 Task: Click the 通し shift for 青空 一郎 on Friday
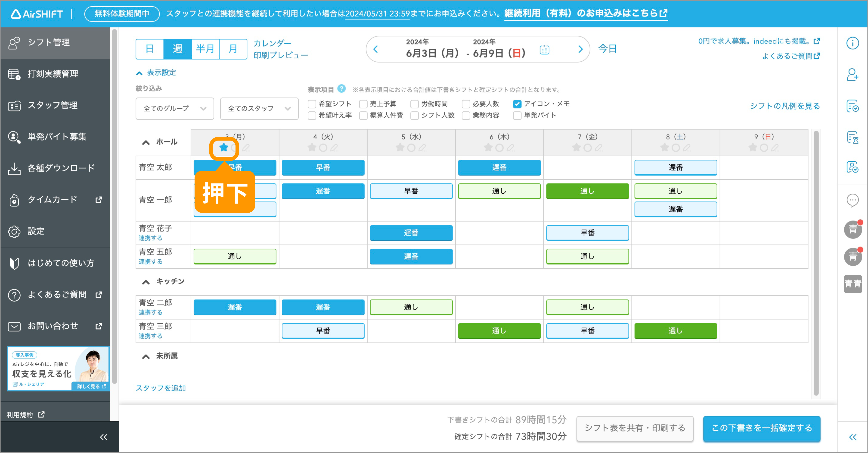[587, 191]
